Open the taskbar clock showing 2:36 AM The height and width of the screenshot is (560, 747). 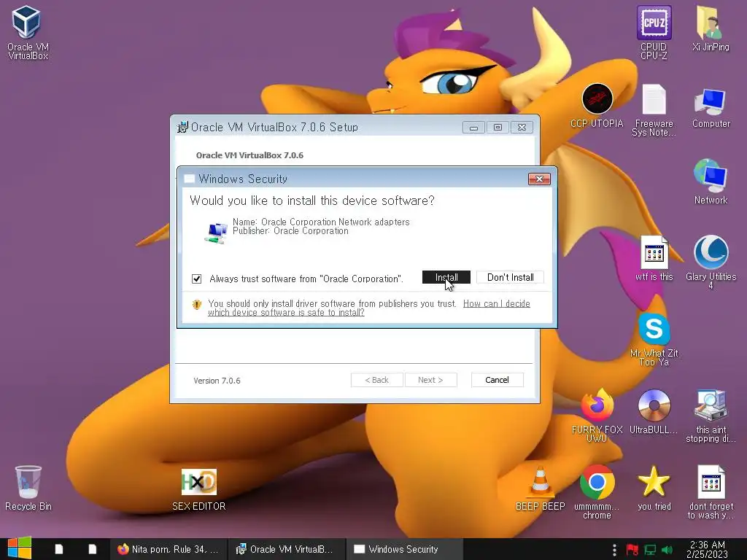[x=707, y=549]
